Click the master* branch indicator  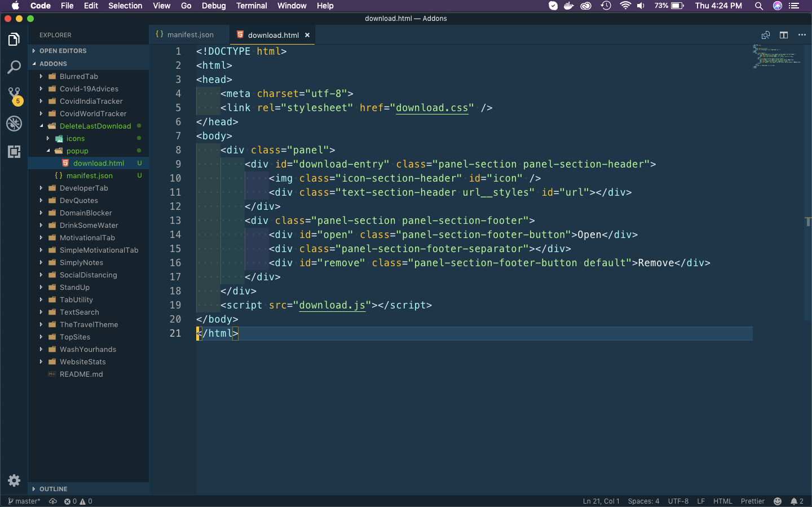click(24, 501)
